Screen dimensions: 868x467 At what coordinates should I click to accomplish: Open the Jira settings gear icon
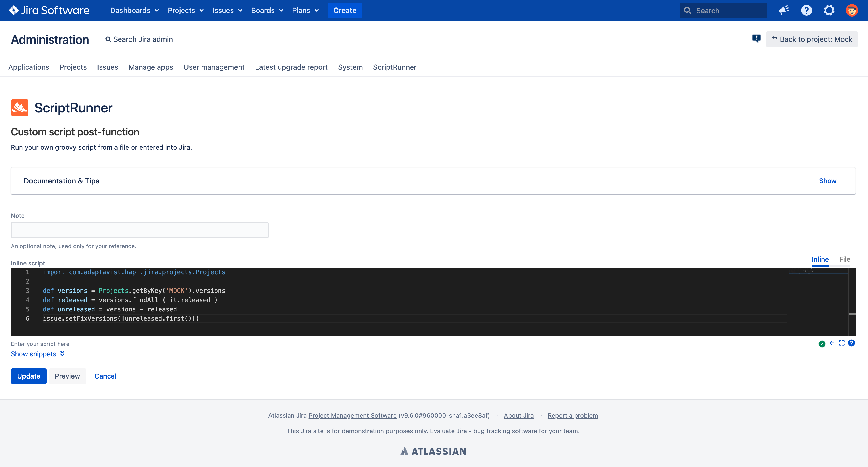829,10
